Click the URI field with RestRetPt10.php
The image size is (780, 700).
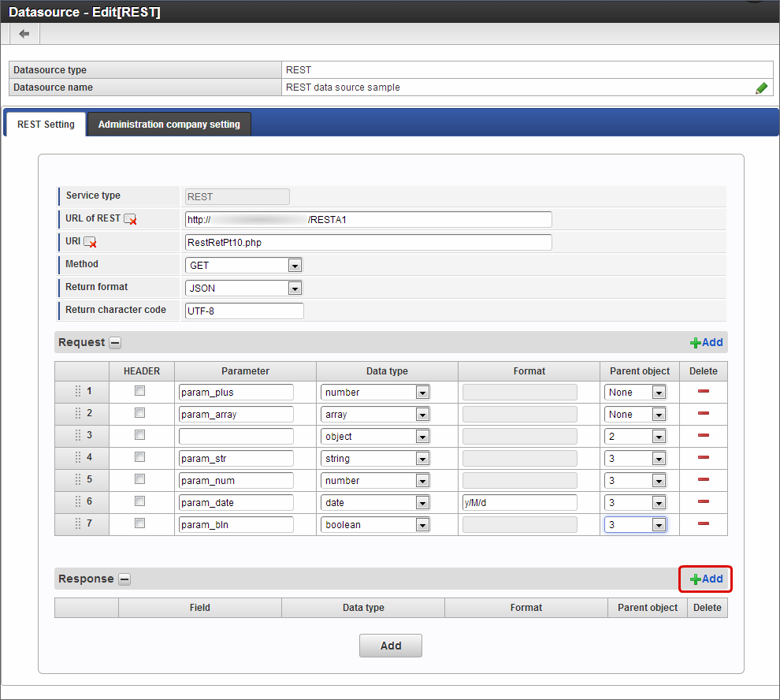click(369, 243)
